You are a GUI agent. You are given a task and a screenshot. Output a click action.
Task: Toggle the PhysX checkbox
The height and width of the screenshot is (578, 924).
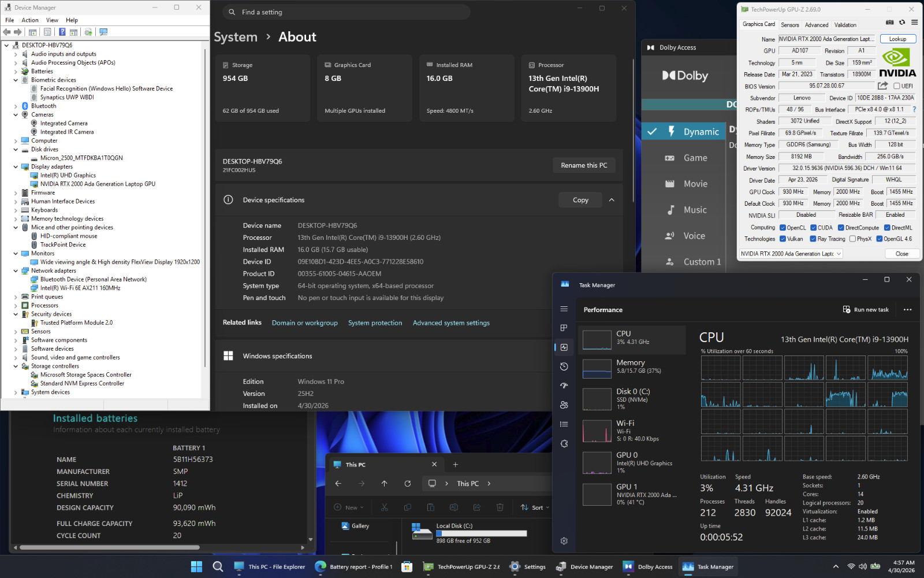pyautogui.click(x=852, y=239)
